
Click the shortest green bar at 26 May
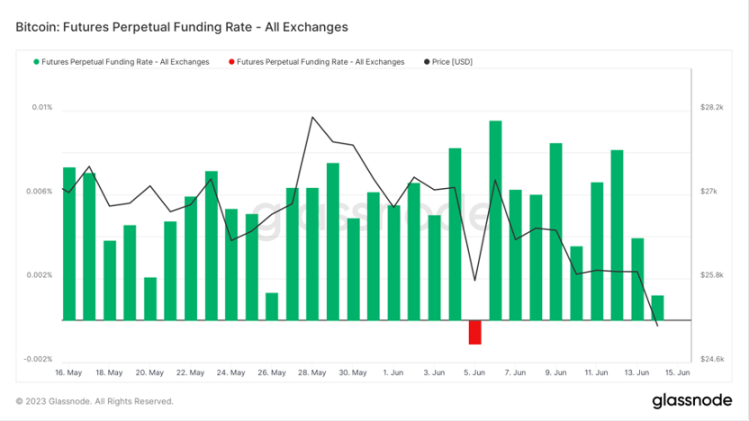click(272, 306)
